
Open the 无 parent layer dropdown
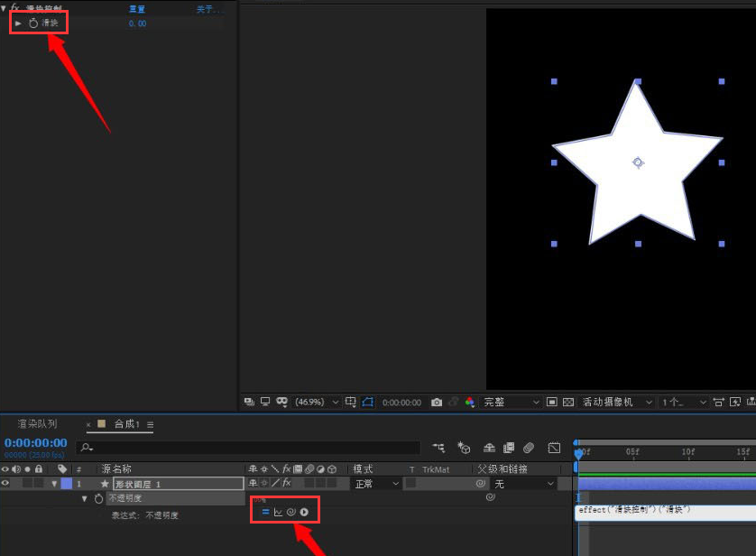click(523, 484)
